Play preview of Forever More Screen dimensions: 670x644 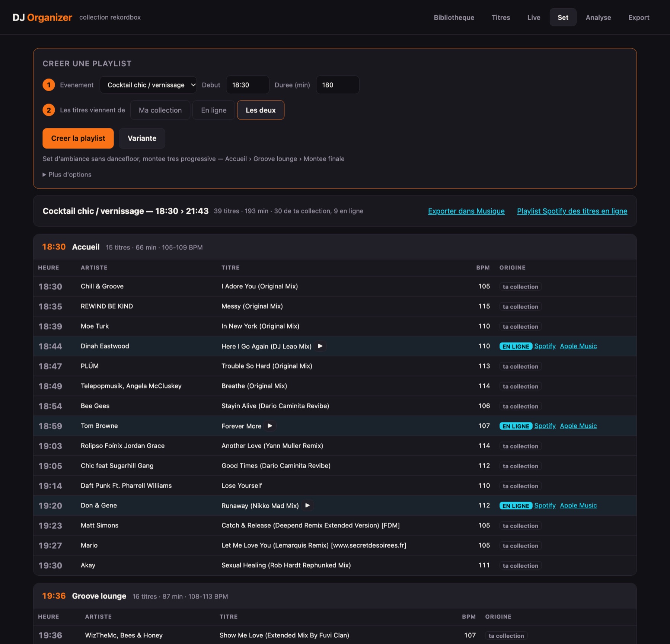coord(270,426)
